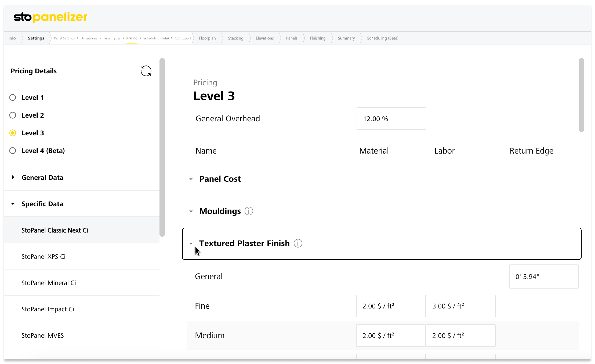Switch to the Stacking step
Viewport: 595px width, 364px height.
[235, 38]
